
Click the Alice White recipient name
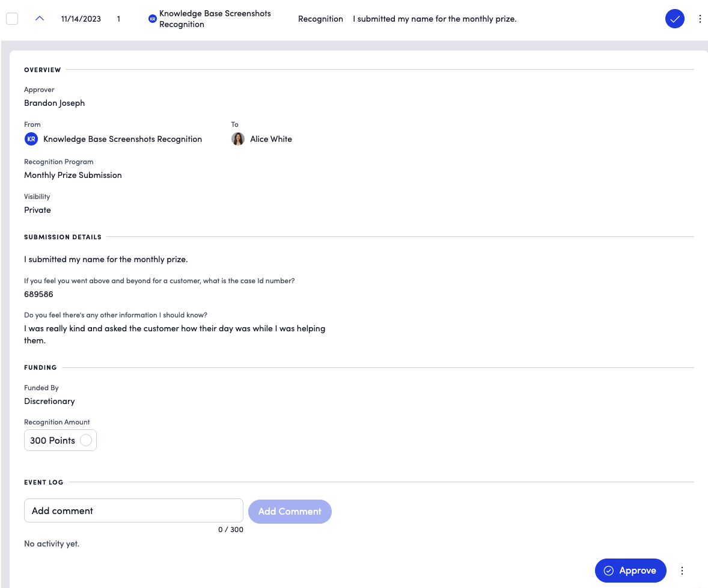point(271,139)
